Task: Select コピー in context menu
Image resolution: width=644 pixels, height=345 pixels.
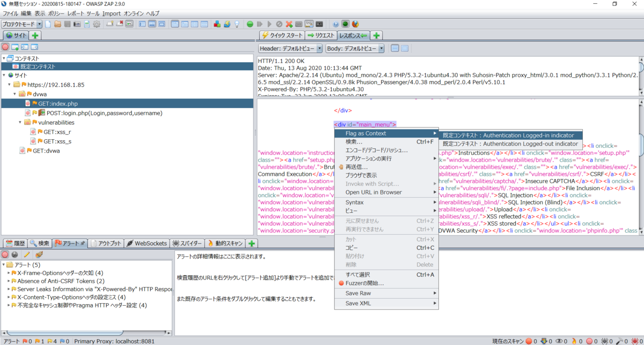Action: (x=386, y=248)
